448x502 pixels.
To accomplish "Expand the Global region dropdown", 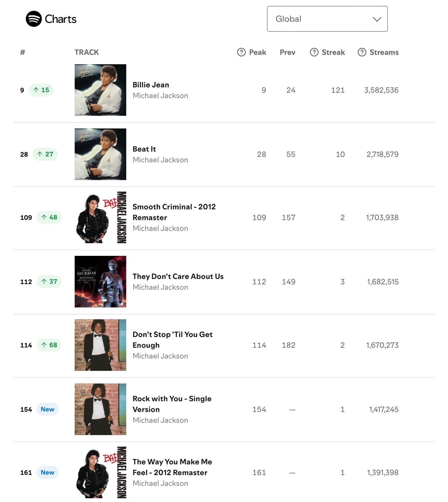I will [x=327, y=19].
